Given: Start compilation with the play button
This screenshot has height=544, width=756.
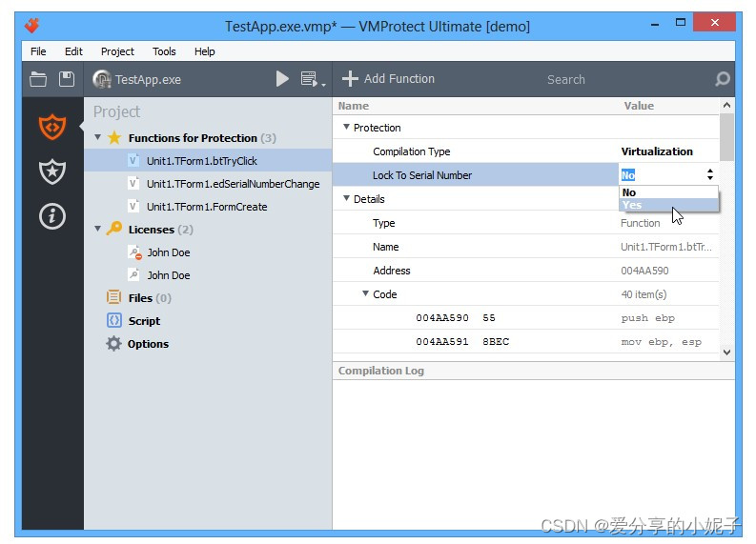Looking at the screenshot, I should pyautogui.click(x=282, y=78).
